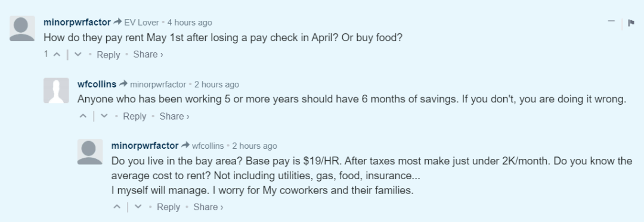
Task: Open wfcollins username profile link
Action: pyautogui.click(x=97, y=85)
